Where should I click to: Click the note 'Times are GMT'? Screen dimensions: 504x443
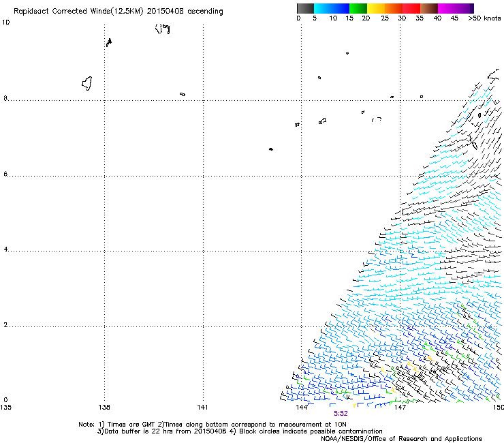click(x=131, y=425)
